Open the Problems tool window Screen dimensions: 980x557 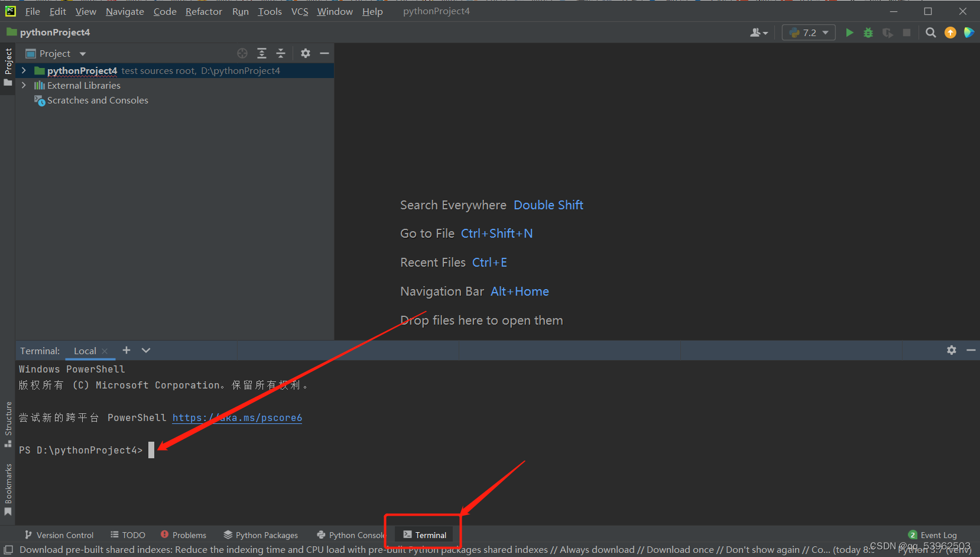(x=183, y=535)
